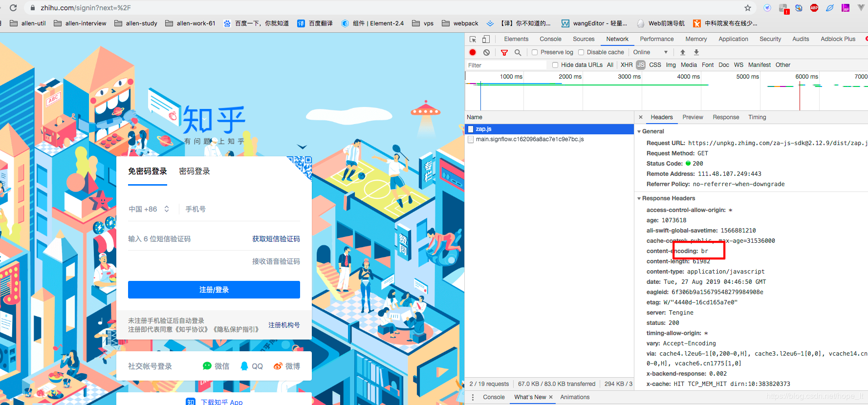
Task: Open the blue feather extension icon
Action: 830,8
